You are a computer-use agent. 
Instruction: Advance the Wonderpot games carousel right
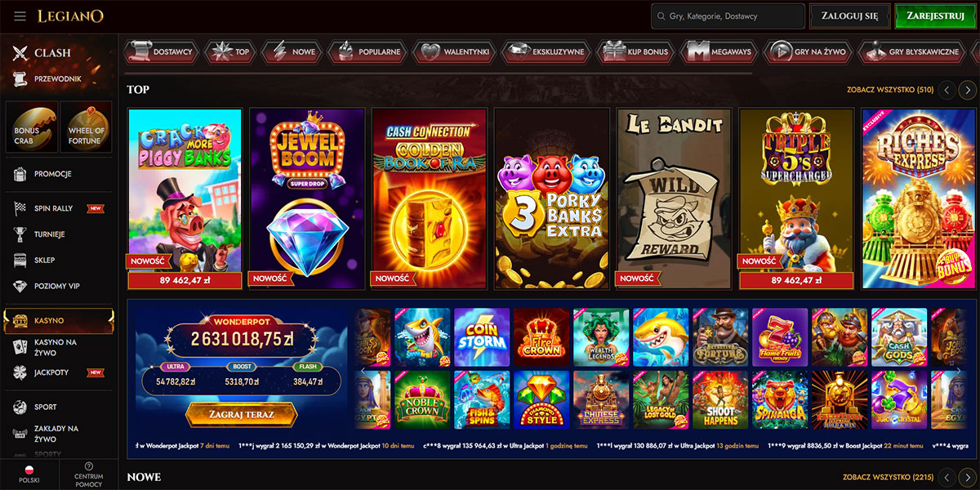(958, 371)
